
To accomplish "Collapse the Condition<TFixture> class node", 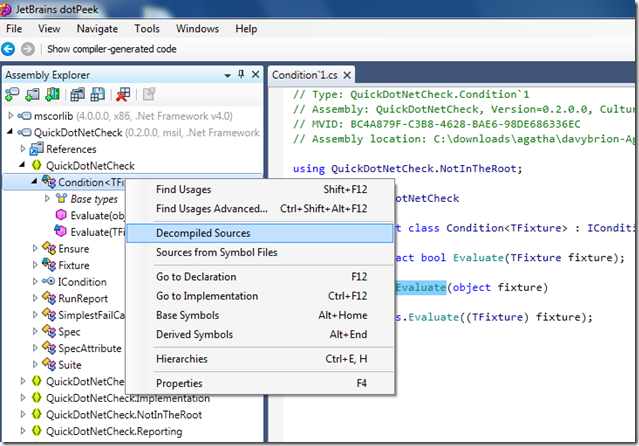I will [35, 181].
